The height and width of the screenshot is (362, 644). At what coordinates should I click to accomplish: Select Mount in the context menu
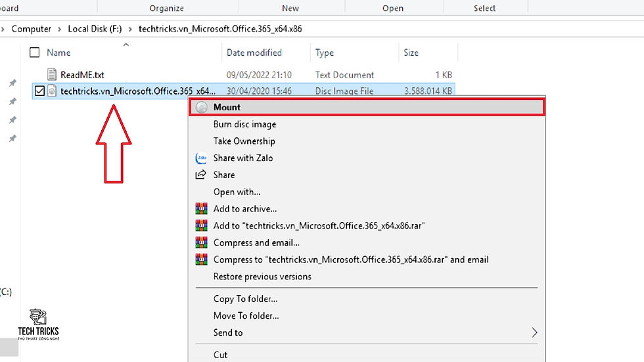coord(367,107)
